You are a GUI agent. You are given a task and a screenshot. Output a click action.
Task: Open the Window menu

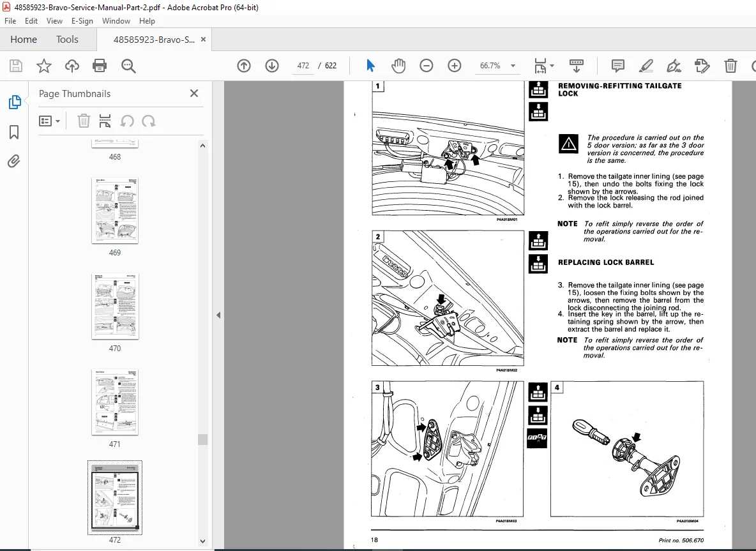click(x=116, y=21)
